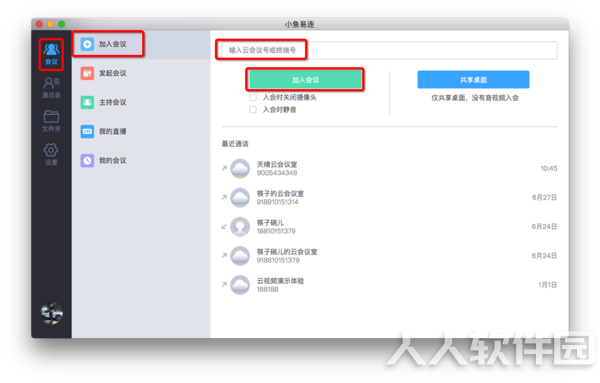Enable 入会时关闭摄像头 checkbox
Image resolution: width=600 pixels, height=383 pixels.
click(x=253, y=98)
